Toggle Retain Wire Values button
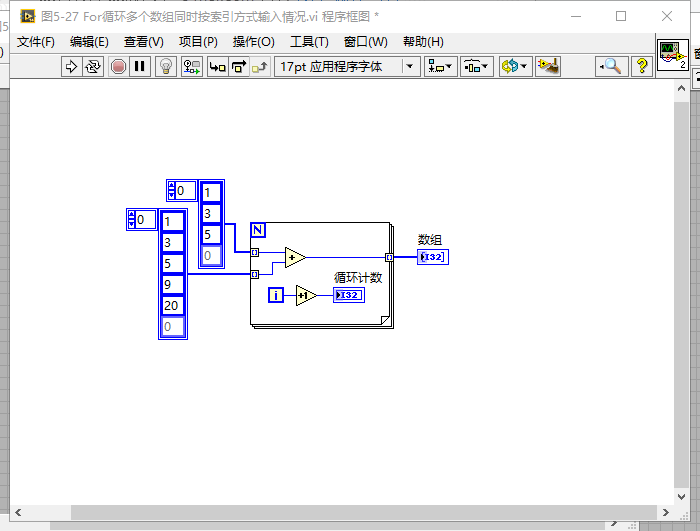Image resolution: width=700 pixels, height=531 pixels. click(x=192, y=67)
